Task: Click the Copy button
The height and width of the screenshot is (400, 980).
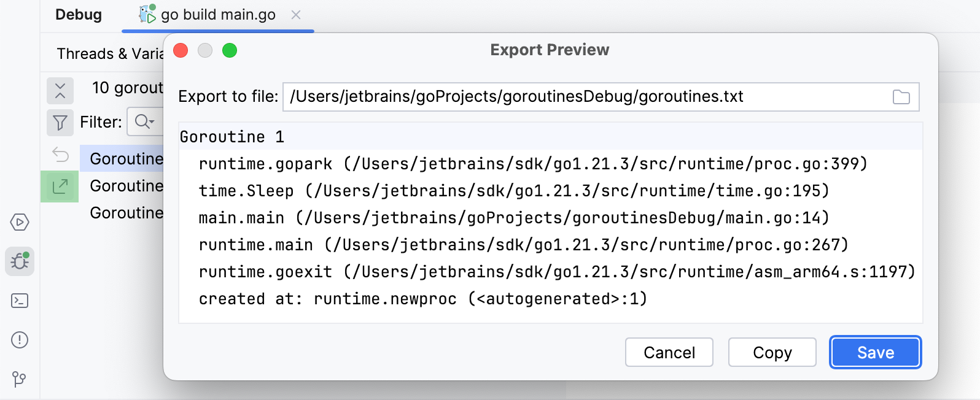Action: (x=772, y=353)
